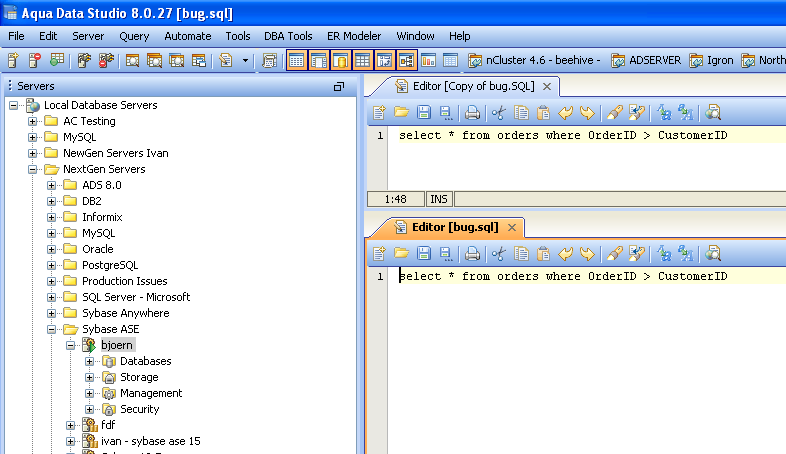Open the ER Modeler menu
This screenshot has height=454, width=786.
click(354, 36)
